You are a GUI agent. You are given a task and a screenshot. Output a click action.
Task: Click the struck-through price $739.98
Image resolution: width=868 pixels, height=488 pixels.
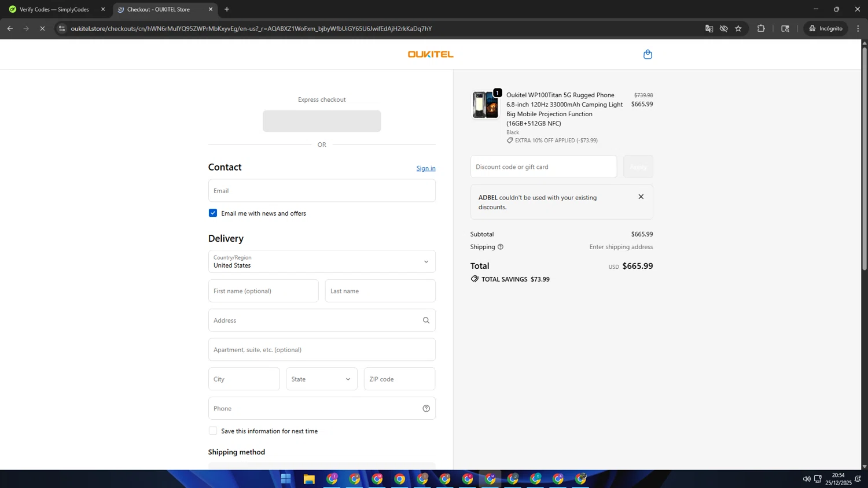[643, 95]
